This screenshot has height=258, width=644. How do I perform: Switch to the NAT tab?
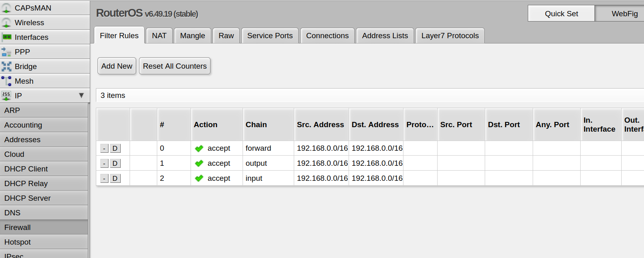pyautogui.click(x=159, y=36)
